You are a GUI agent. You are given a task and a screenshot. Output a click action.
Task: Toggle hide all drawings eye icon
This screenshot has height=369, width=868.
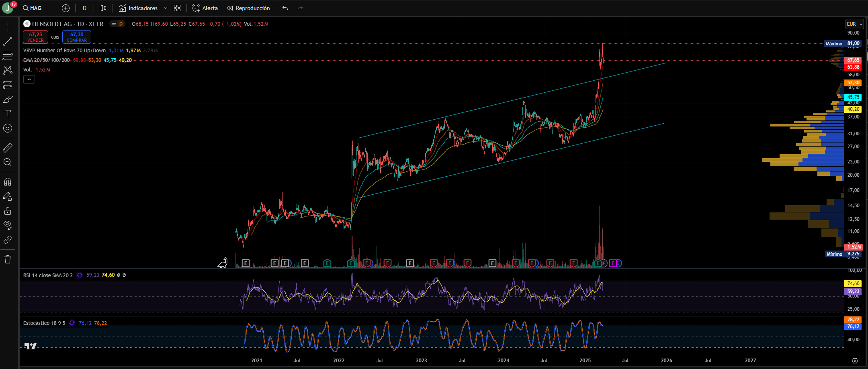[x=8, y=225]
